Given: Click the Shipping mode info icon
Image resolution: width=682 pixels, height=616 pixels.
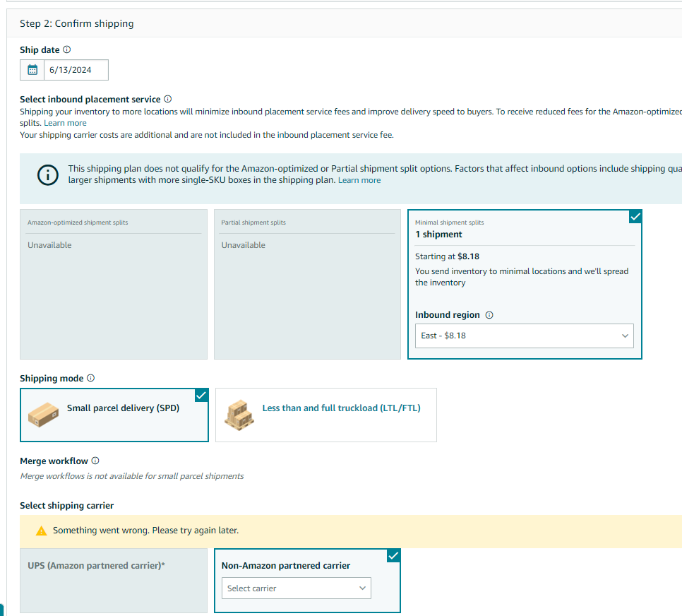Looking at the screenshot, I should click(90, 378).
